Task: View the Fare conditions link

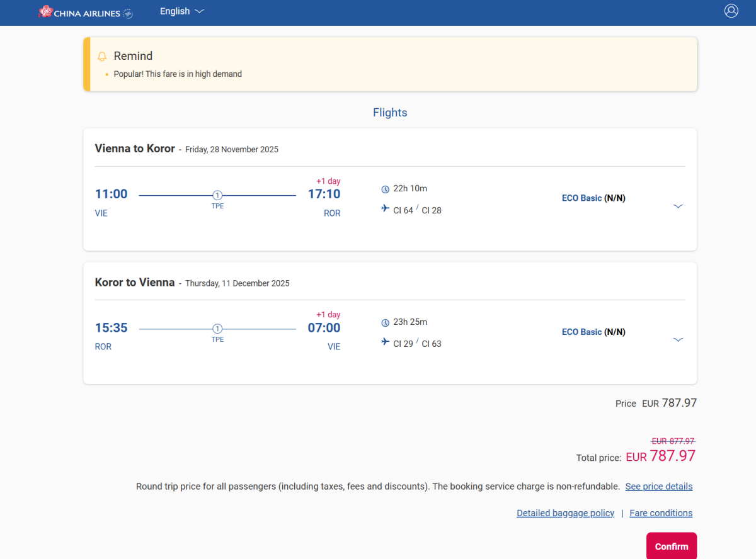Action: tap(661, 513)
